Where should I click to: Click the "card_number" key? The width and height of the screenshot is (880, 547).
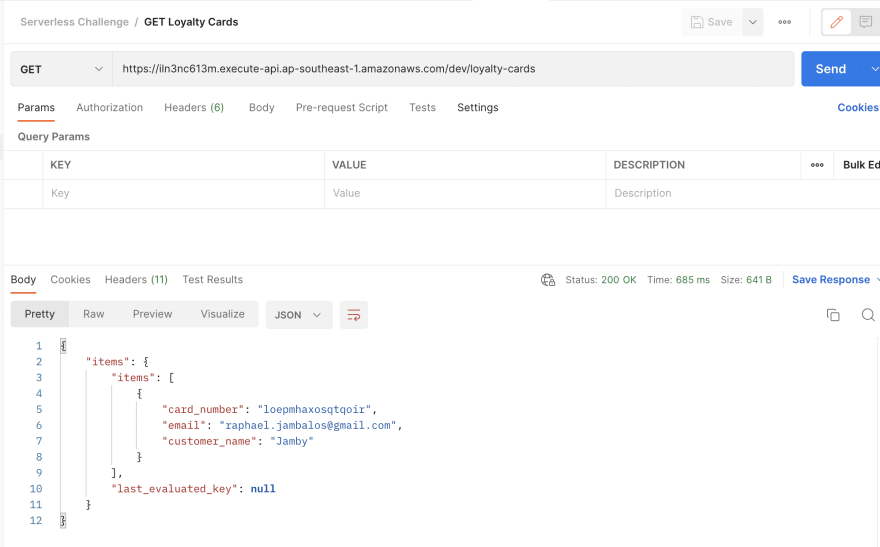203,410
